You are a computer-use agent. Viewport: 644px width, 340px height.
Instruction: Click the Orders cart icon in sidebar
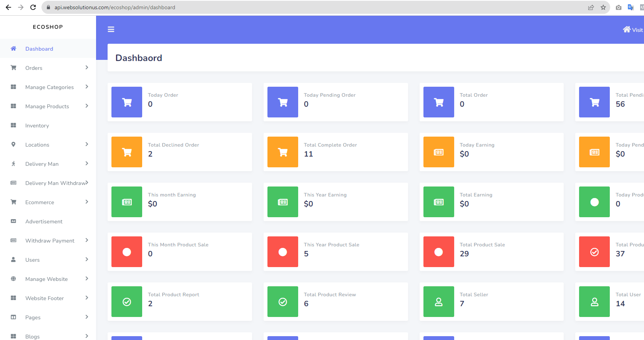pyautogui.click(x=13, y=68)
